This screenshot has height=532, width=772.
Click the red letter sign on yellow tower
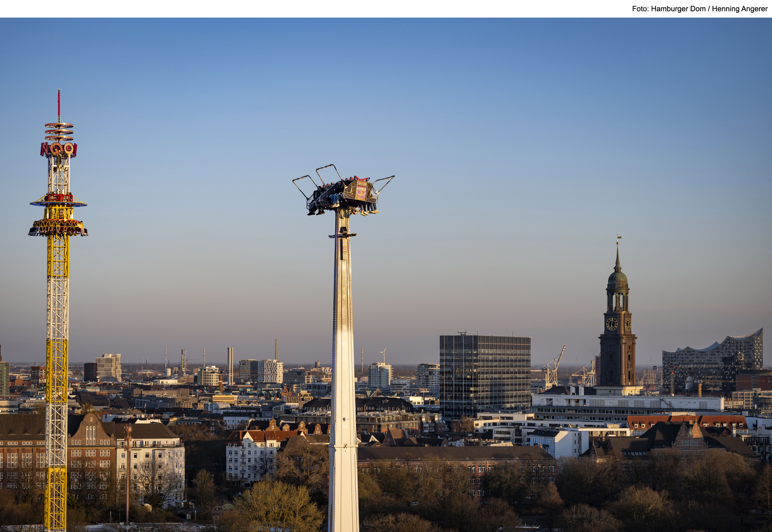[59, 149]
